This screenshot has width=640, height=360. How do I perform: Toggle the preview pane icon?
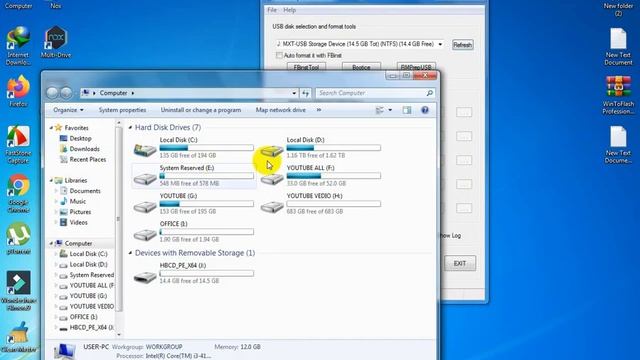pos(407,110)
